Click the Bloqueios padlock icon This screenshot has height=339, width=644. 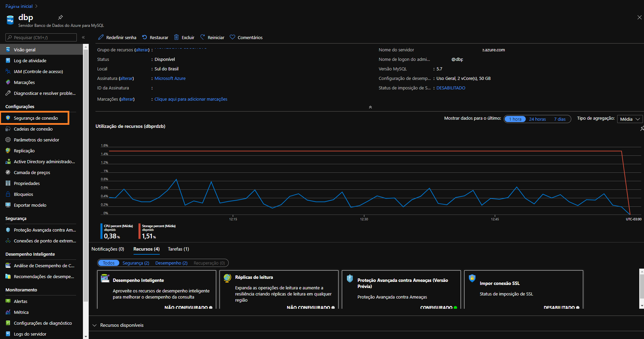(8, 194)
